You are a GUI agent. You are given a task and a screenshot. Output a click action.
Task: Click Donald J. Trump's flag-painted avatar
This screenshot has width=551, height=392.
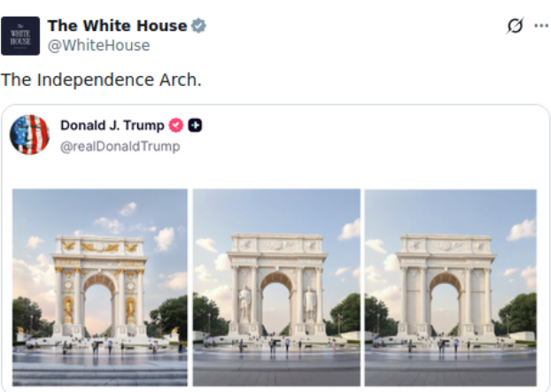(29, 135)
